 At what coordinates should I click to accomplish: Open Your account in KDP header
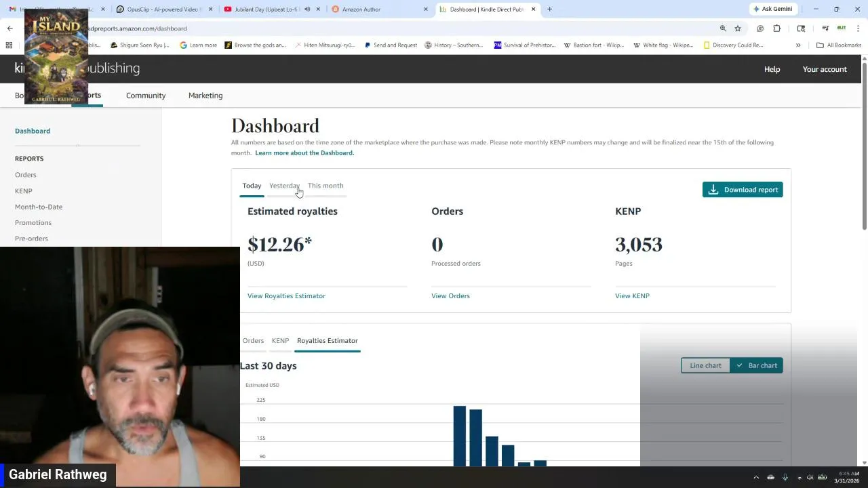(x=825, y=69)
